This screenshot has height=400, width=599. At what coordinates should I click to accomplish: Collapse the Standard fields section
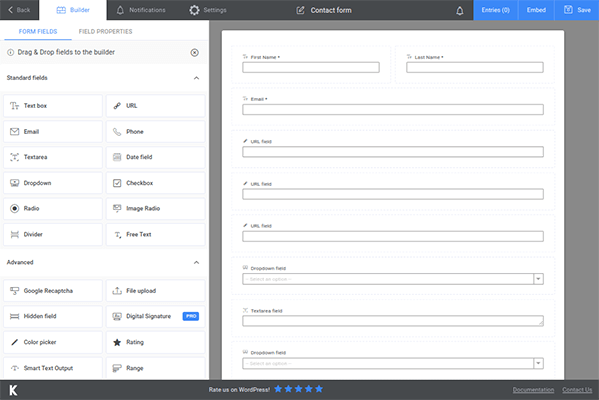[x=196, y=78]
